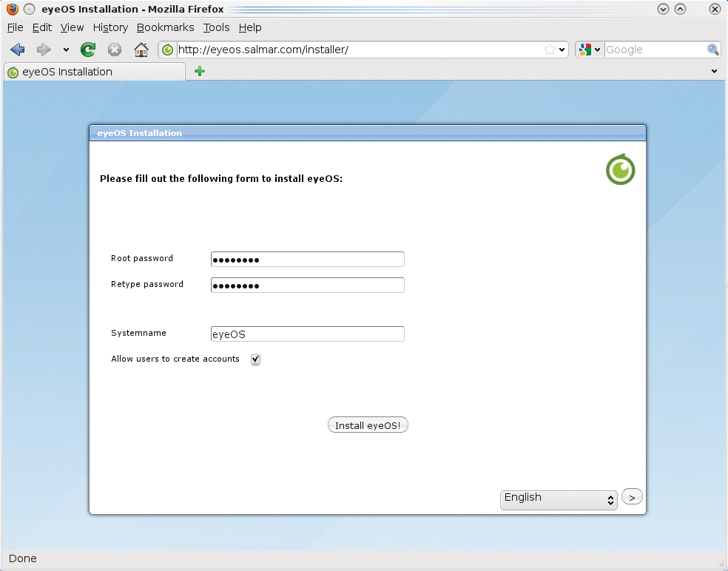Select the eyeOS Installation tab

tap(95, 72)
